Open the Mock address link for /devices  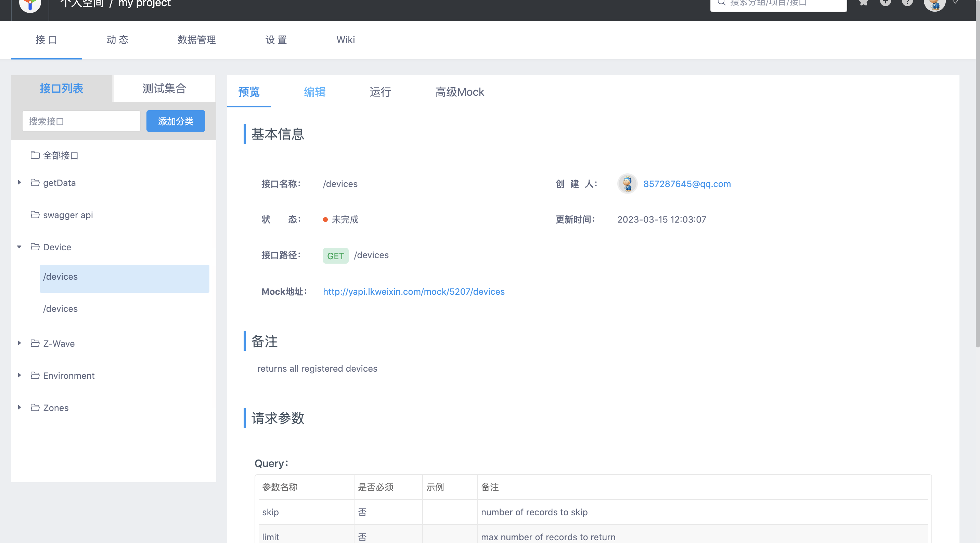pos(414,291)
